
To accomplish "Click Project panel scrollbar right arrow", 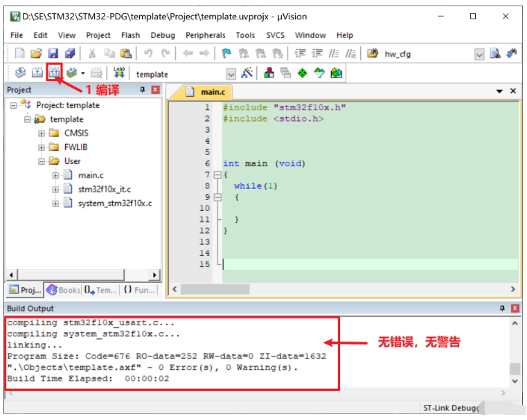I will click(x=154, y=275).
